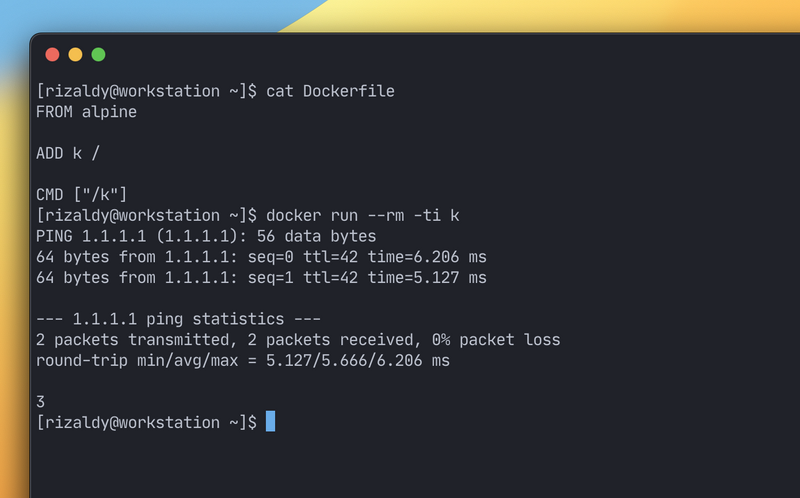The image size is (800, 498).
Task: Click the green maximize window button
Action: click(x=98, y=55)
